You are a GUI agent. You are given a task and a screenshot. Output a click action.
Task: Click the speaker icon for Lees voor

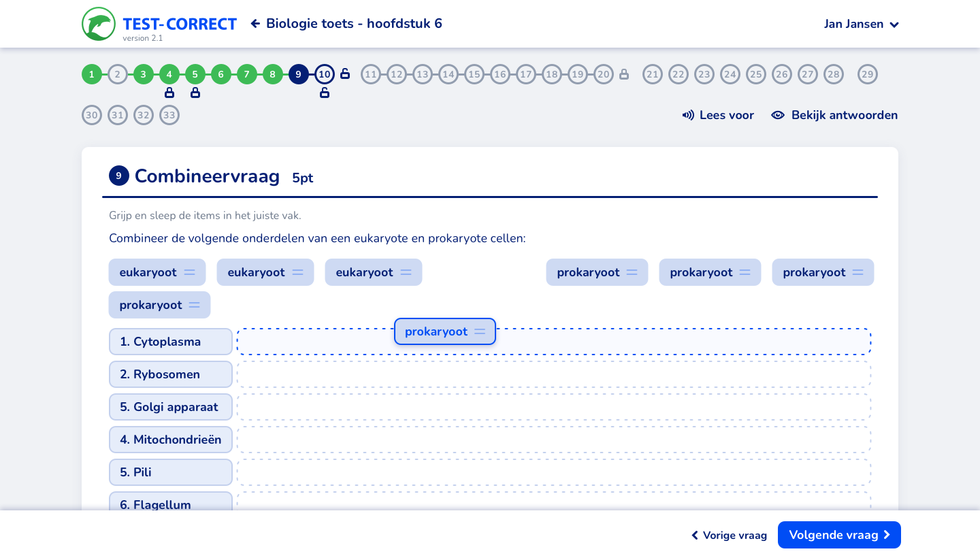click(x=688, y=115)
